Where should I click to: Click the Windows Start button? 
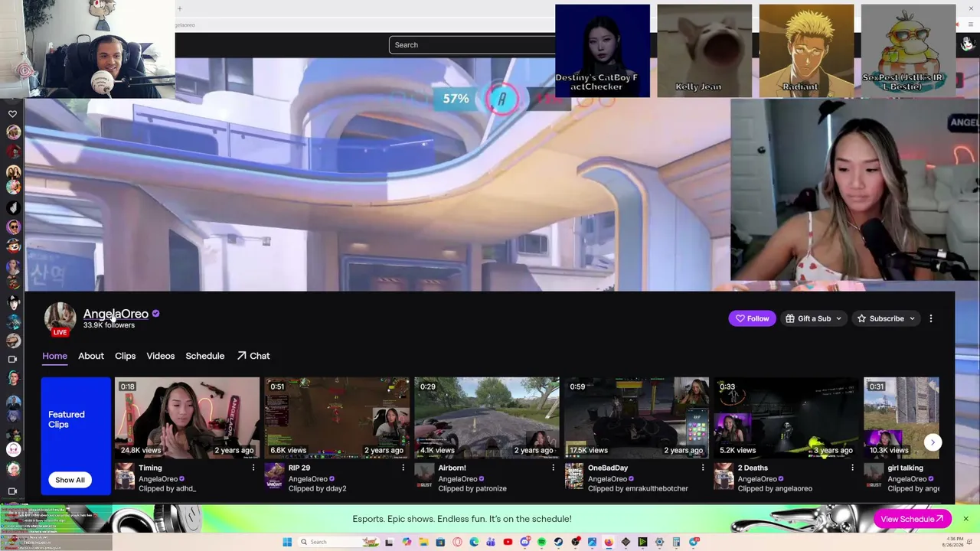pos(287,542)
